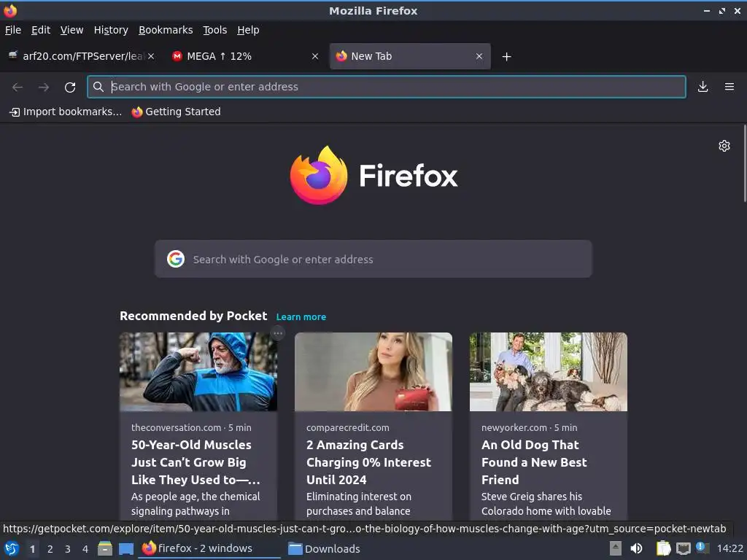Open the View menu
The image size is (747, 560).
(72, 30)
